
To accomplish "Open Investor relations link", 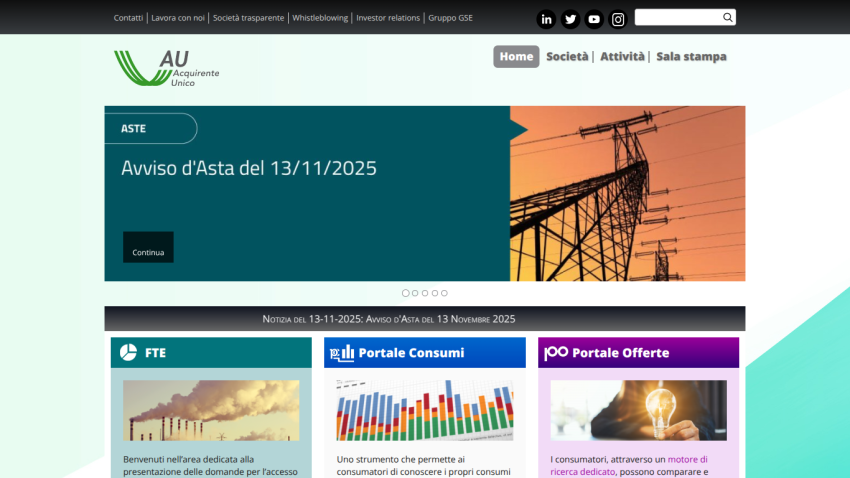I will [388, 18].
